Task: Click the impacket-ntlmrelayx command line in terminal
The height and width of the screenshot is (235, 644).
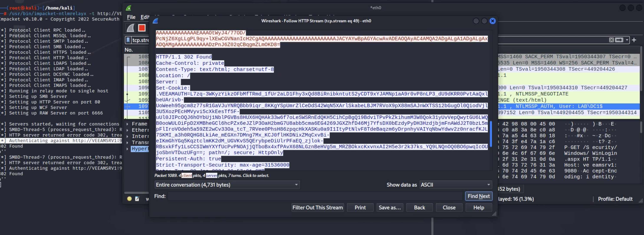Action: 66,13
